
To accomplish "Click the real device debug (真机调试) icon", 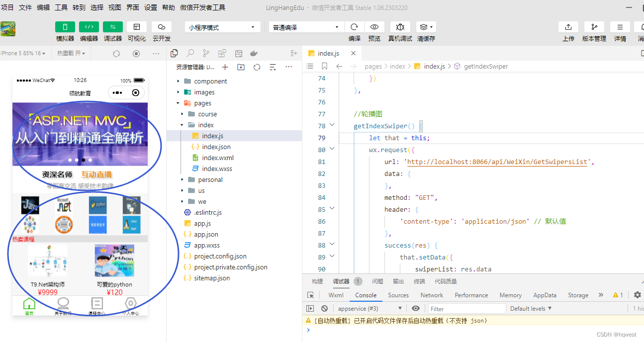I will click(400, 27).
